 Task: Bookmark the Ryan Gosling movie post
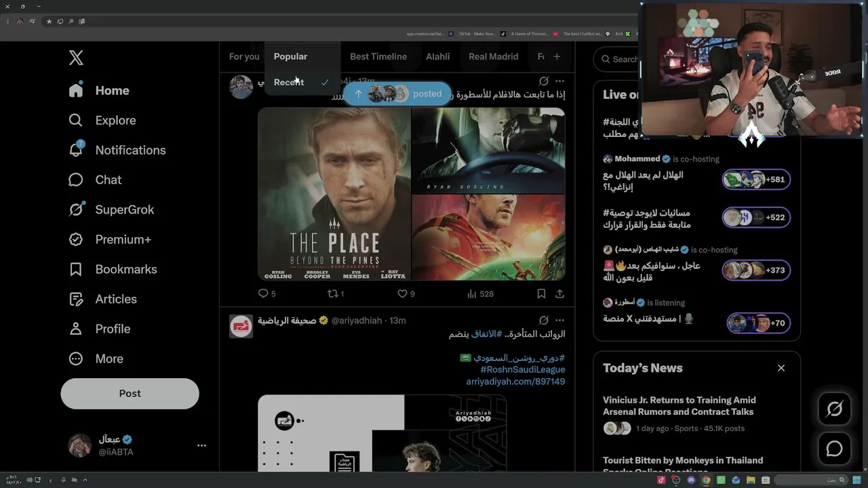coord(541,293)
